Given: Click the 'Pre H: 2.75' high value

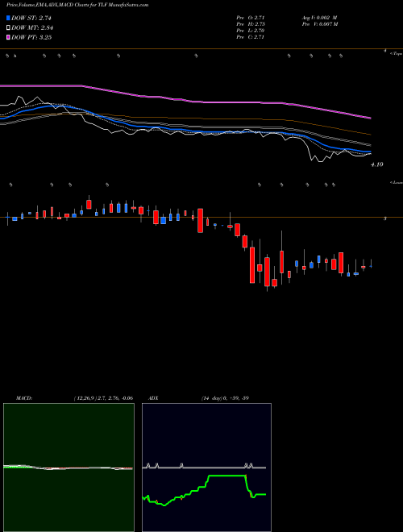Looking at the screenshot, I should coord(251,24).
